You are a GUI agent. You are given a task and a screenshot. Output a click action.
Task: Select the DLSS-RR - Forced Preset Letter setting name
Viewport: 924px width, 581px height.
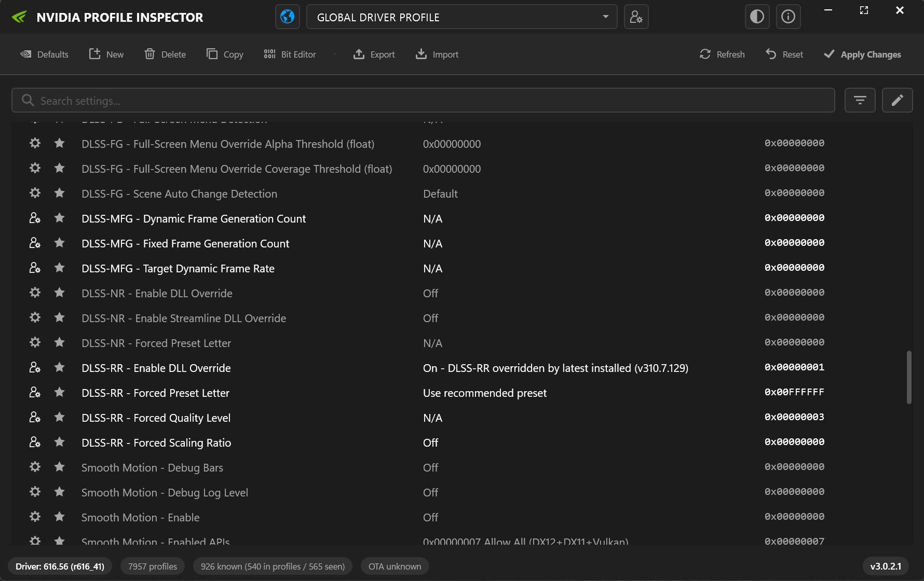[155, 393]
